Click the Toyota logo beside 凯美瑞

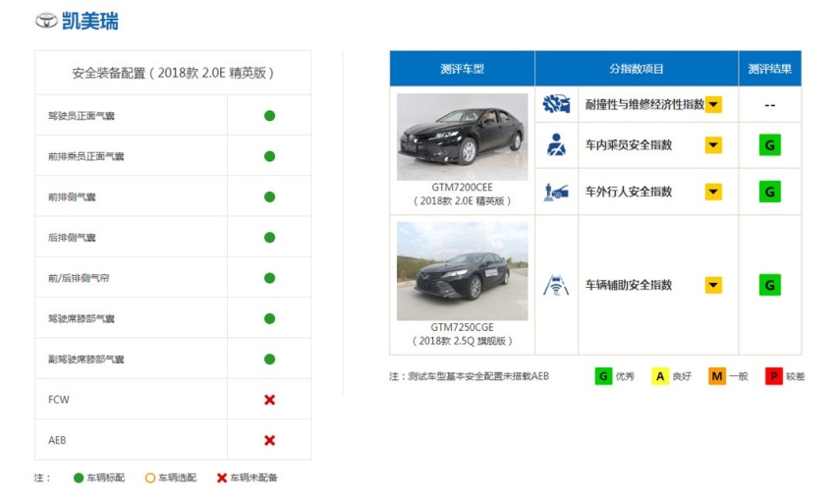46,21
